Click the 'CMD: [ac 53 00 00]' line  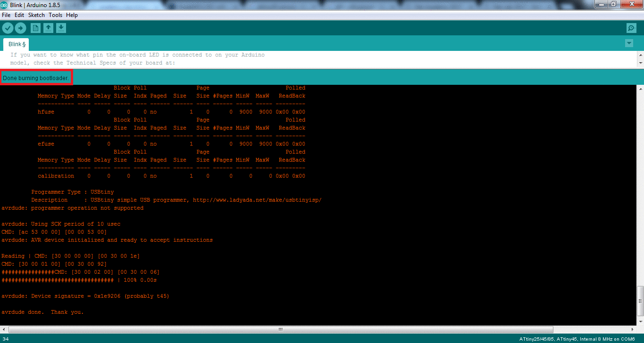(54, 232)
